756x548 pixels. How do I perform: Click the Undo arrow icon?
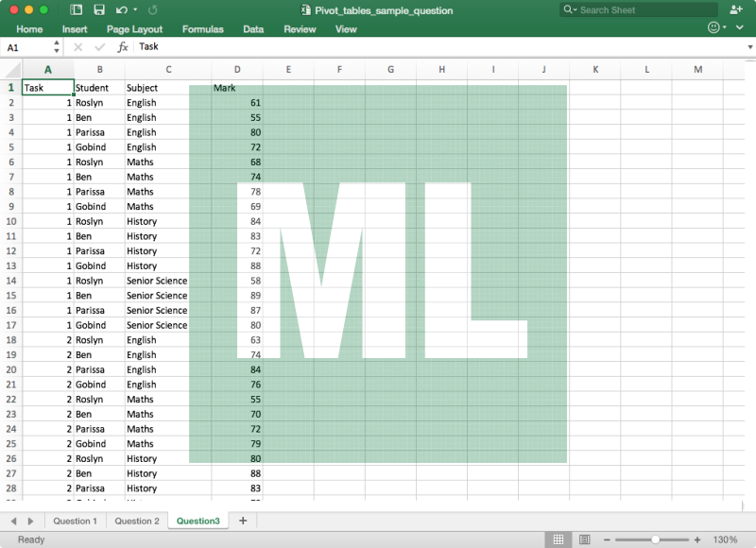[x=121, y=10]
